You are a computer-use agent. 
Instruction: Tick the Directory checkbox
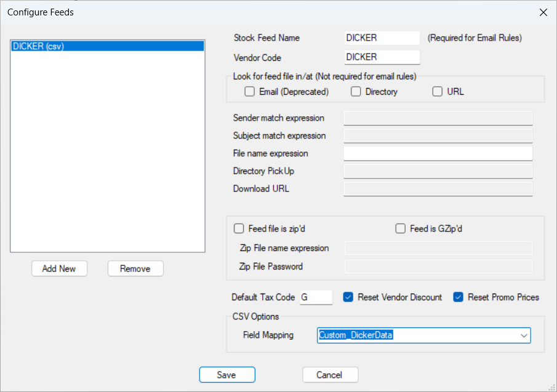tap(356, 92)
